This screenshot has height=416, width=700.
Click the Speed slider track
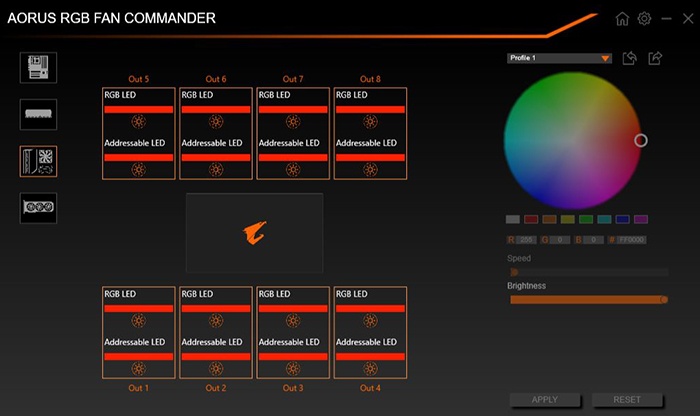pos(589,272)
